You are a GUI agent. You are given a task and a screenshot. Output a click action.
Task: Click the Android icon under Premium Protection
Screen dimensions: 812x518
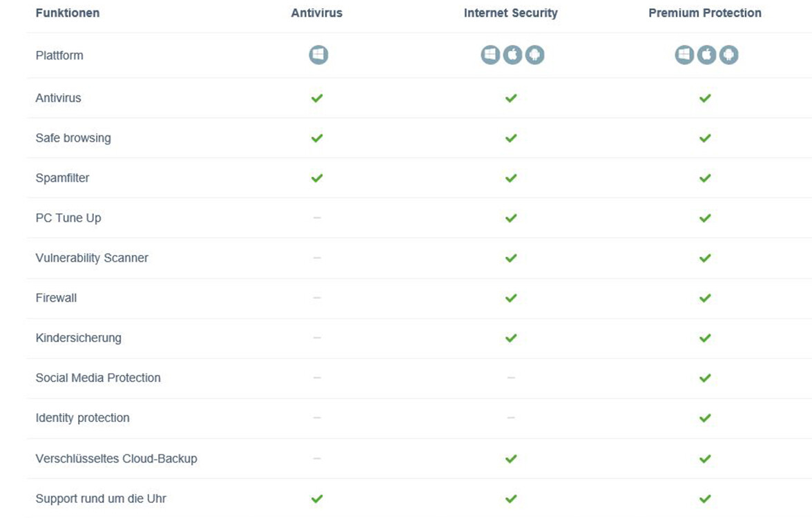728,55
